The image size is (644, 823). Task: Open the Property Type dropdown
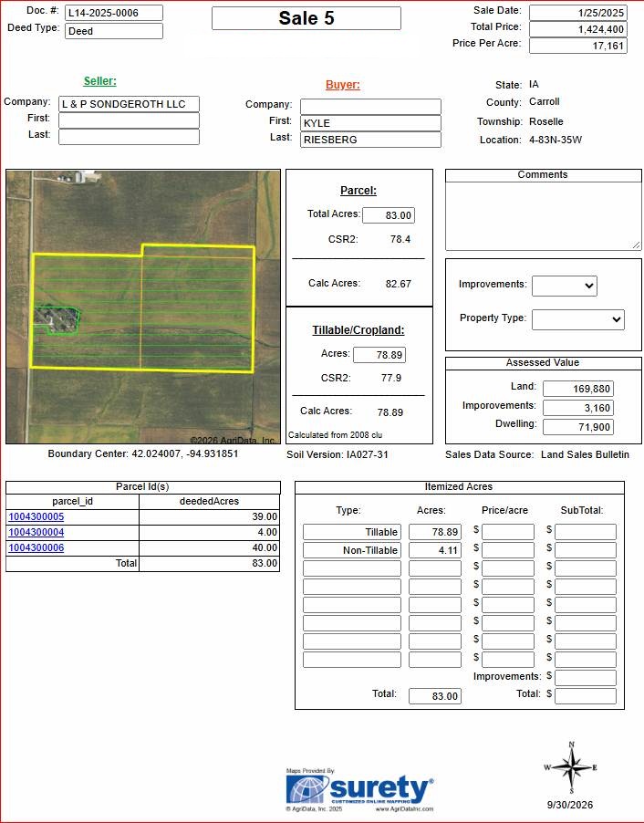(578, 319)
